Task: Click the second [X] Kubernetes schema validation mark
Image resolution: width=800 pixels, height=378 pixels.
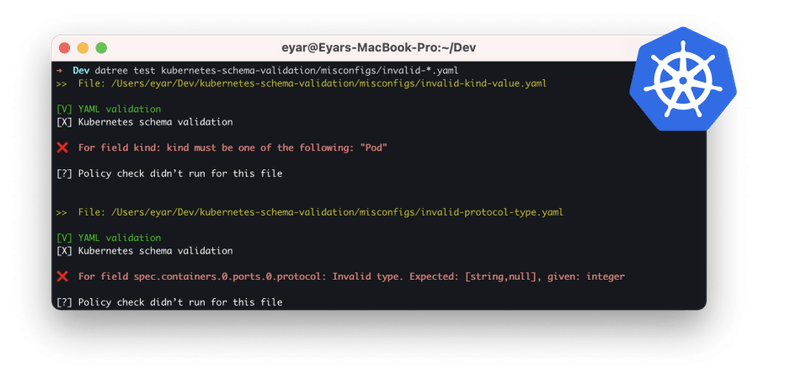Action: 64,250
